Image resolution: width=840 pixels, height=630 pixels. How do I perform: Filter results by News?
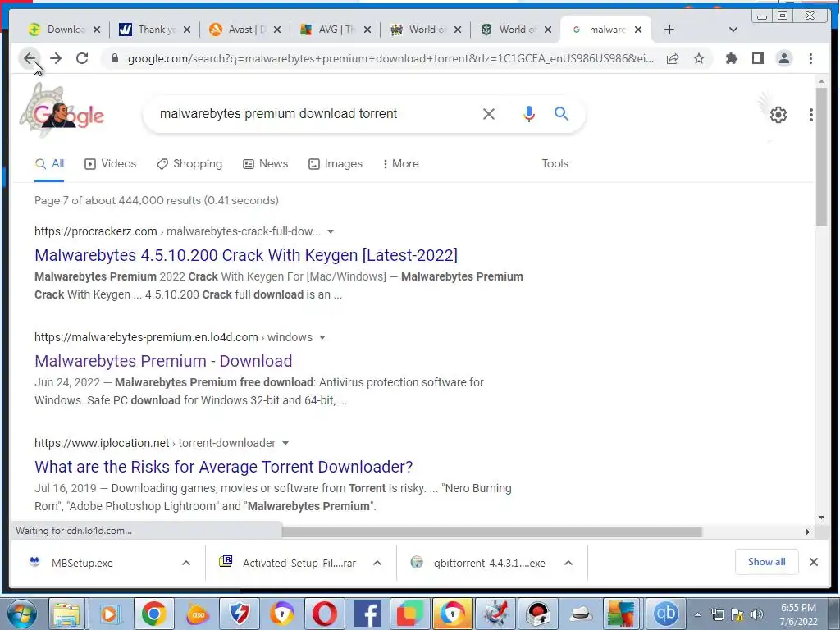(265, 163)
